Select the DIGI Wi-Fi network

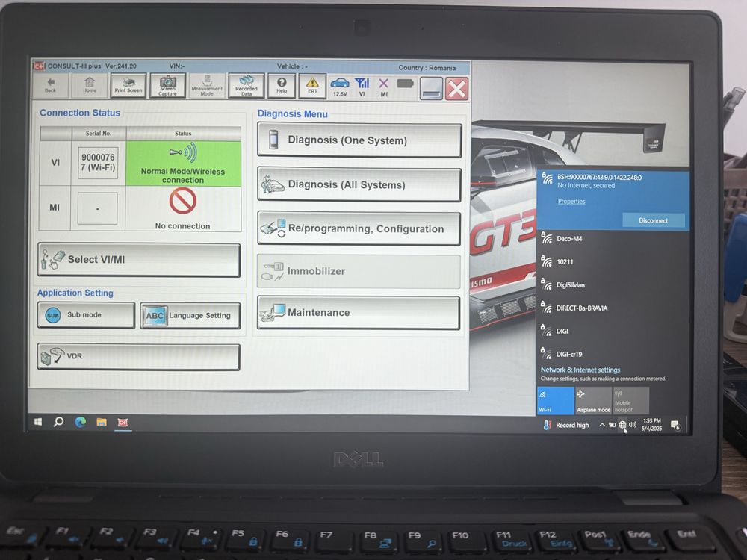[x=613, y=331]
